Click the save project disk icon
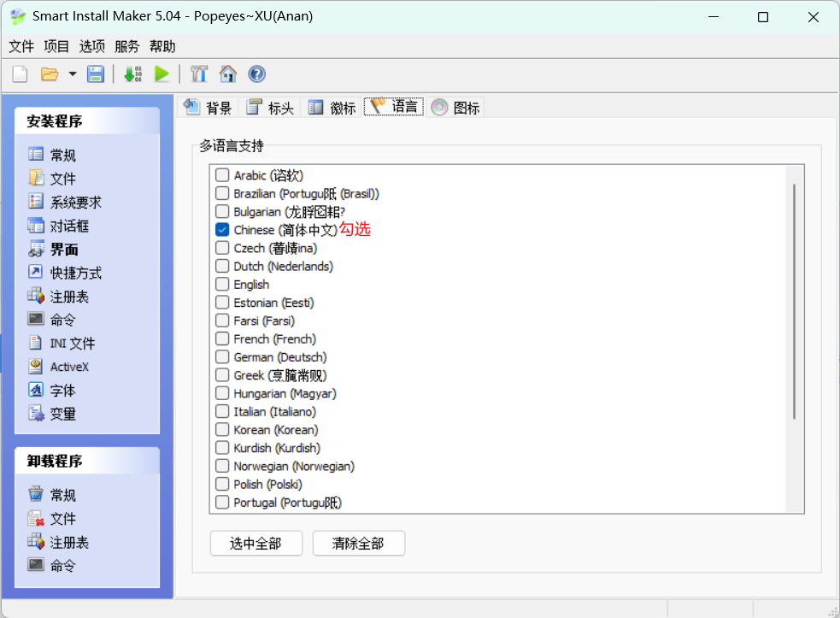Viewport: 840px width, 618px height. pos(96,74)
